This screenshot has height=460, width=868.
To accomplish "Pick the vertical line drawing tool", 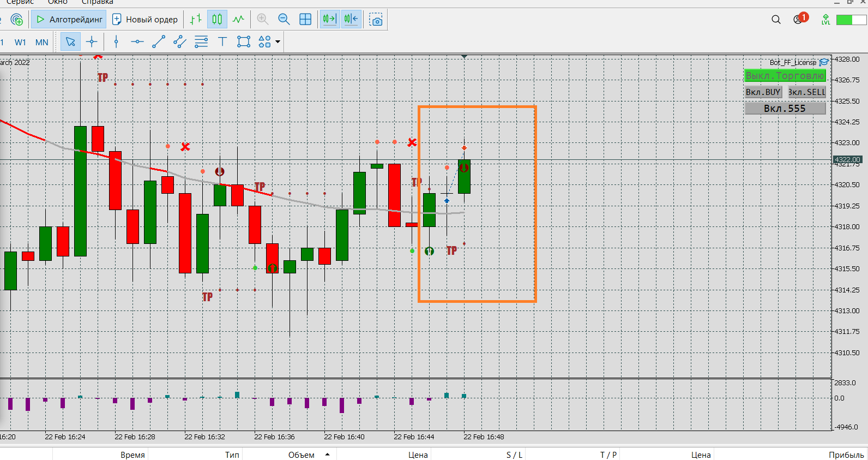I will pos(116,42).
